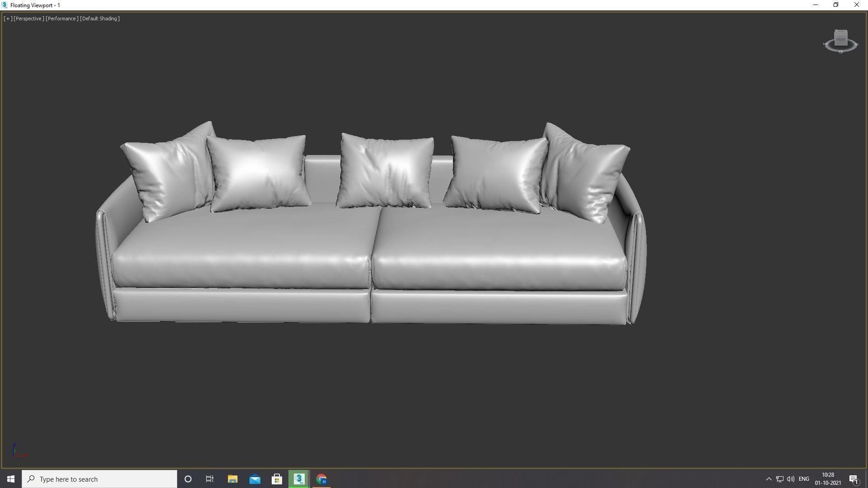Open Cortana from the taskbar
Viewport: 868px width, 488px height.
point(188,479)
